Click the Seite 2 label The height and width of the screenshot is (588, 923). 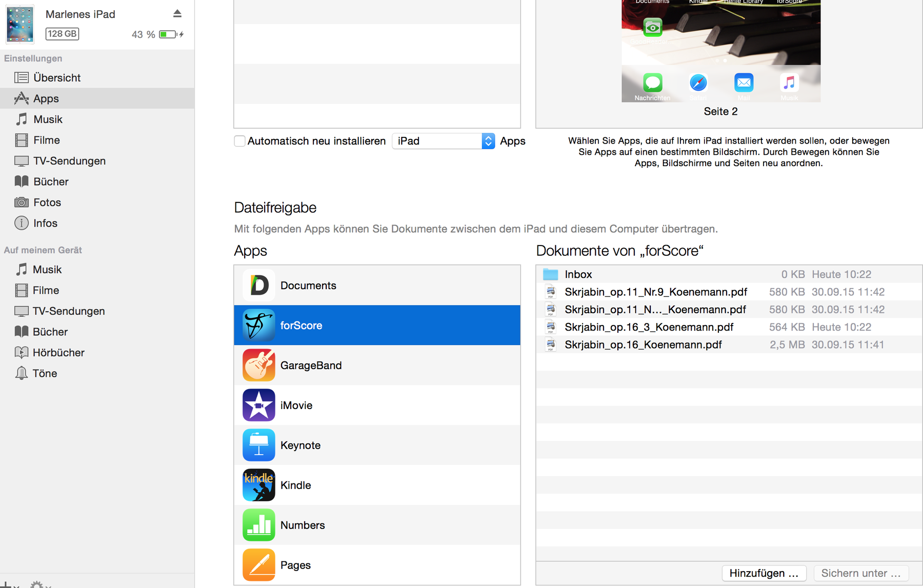click(x=720, y=111)
